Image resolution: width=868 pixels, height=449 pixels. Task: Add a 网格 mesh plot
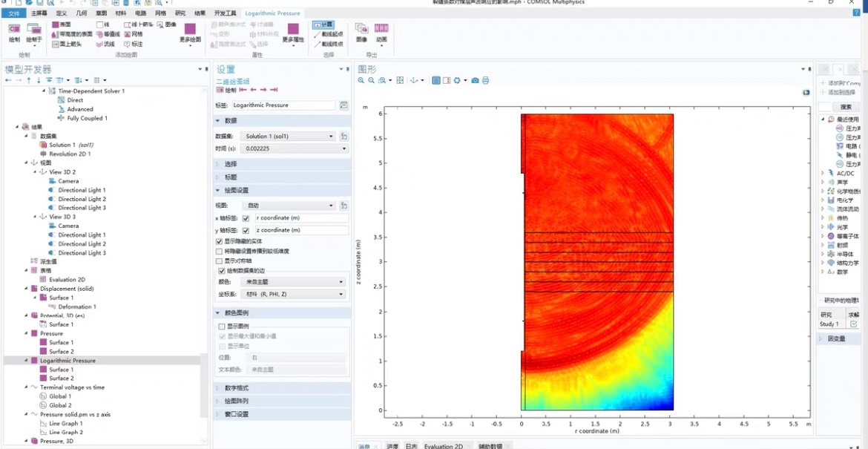(134, 34)
